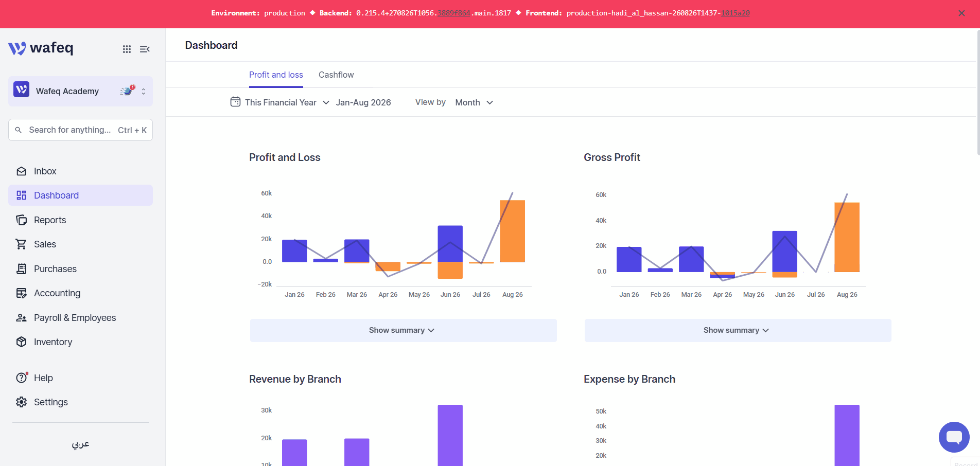Open the Reports section icon

(x=21, y=220)
